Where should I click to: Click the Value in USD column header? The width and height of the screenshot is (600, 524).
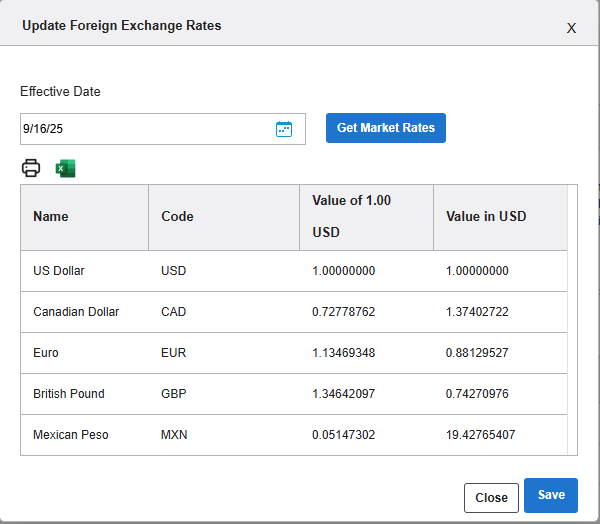tap(486, 216)
